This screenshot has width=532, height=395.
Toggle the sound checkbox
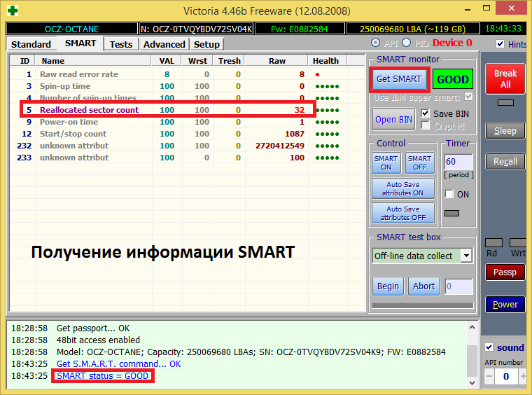[x=489, y=347]
